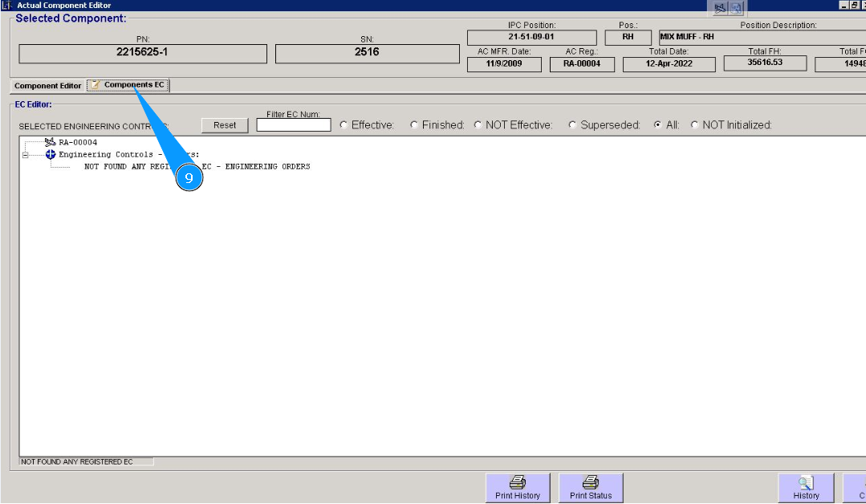This screenshot has height=504, width=866.
Task: Click the notepad icon on Components EC tab
Action: point(96,84)
